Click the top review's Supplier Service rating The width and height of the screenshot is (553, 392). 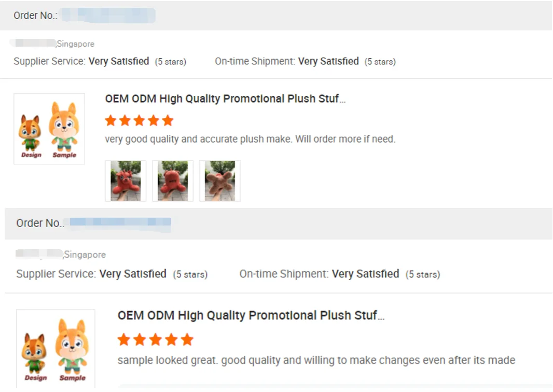(119, 61)
